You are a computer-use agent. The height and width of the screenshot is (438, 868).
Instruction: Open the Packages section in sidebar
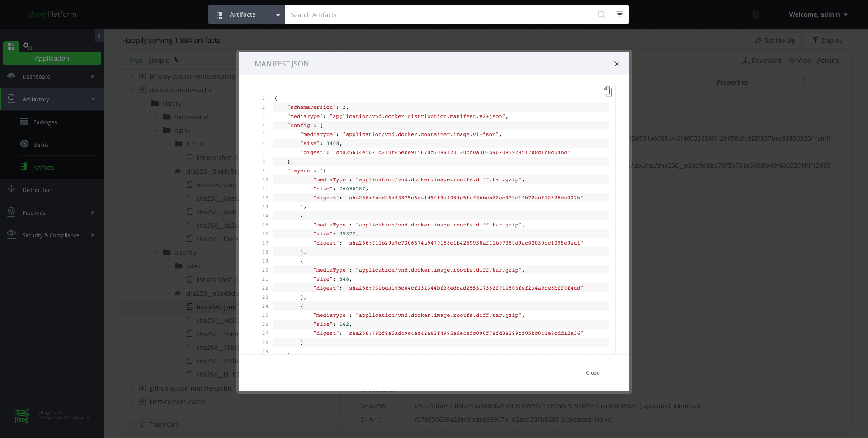45,122
